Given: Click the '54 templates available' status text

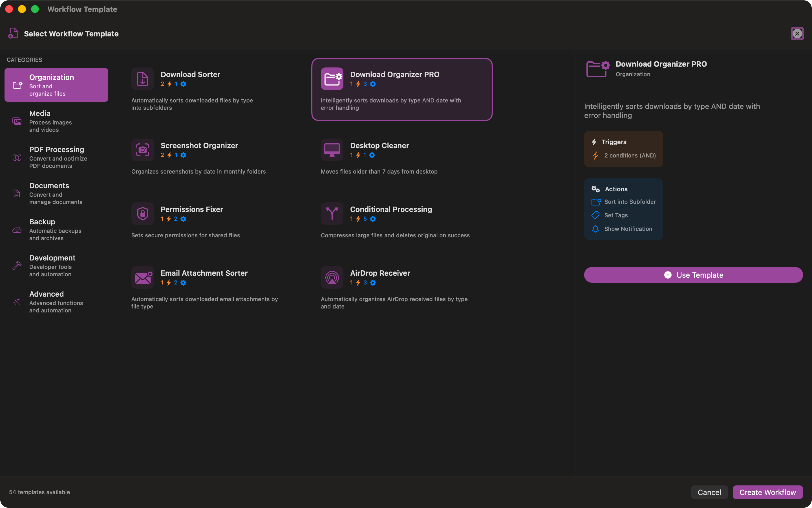Looking at the screenshot, I should pos(39,492).
